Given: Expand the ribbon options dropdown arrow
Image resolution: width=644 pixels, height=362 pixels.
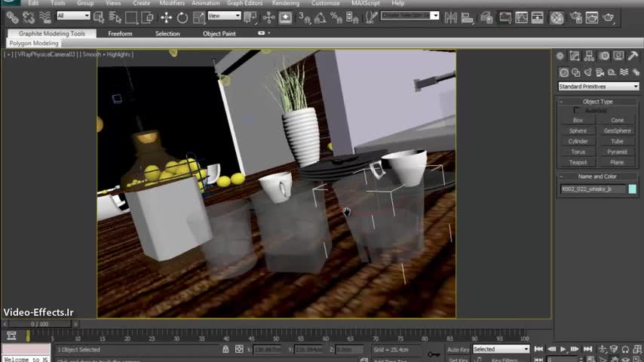Looking at the screenshot, I should coord(269,33).
